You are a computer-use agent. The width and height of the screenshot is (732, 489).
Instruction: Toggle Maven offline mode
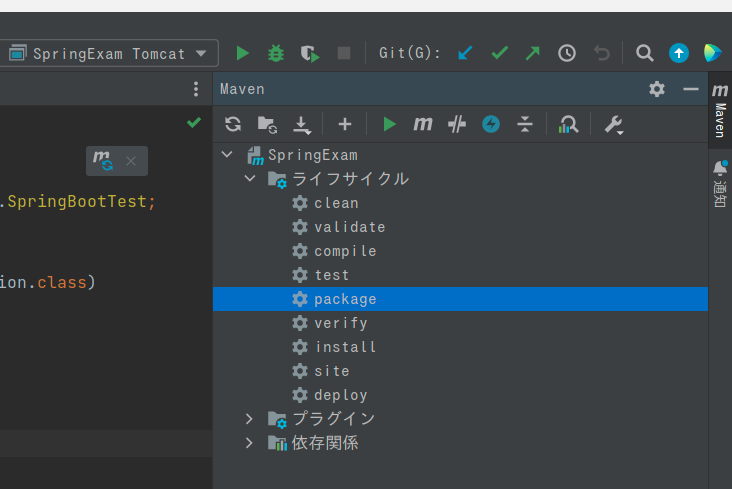pos(457,124)
